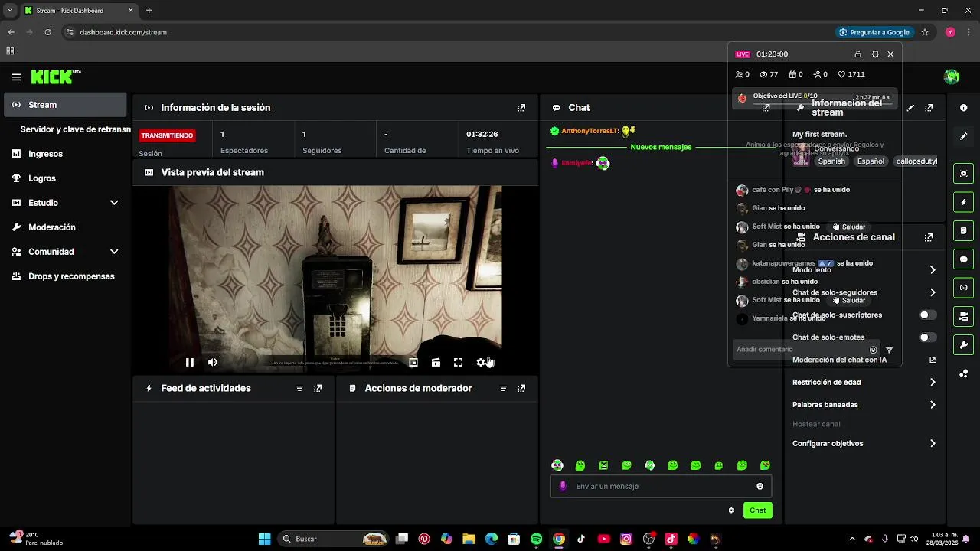The height and width of the screenshot is (551, 980).
Task: Open the profile avatar menu
Action: tap(952, 77)
